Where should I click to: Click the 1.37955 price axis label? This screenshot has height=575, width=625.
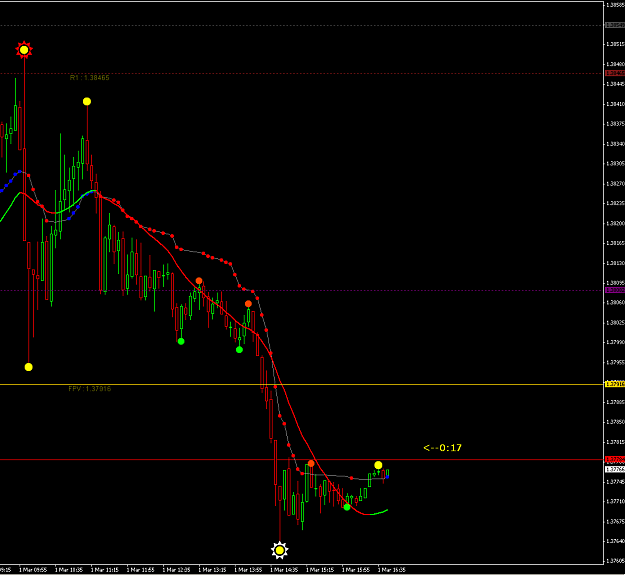615,362
